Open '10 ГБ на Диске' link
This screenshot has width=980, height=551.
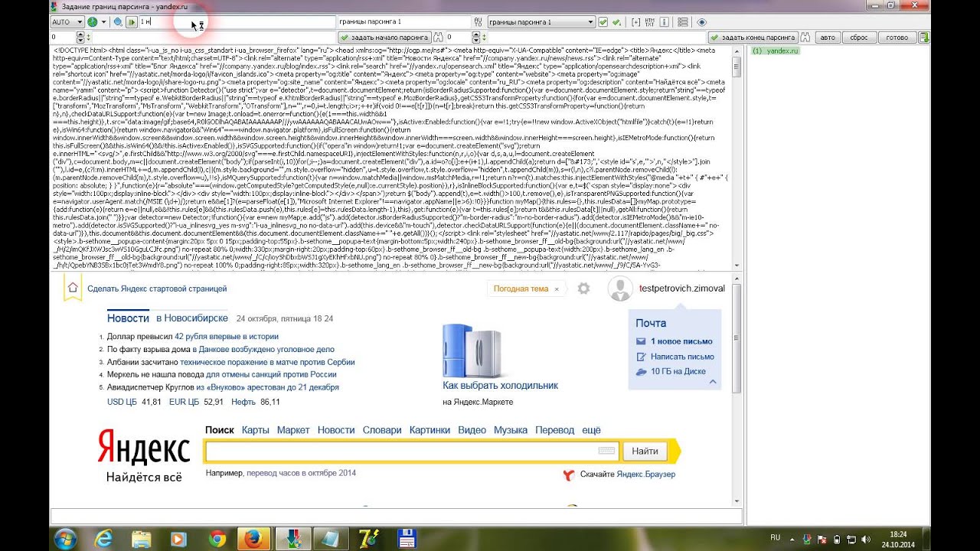point(678,371)
